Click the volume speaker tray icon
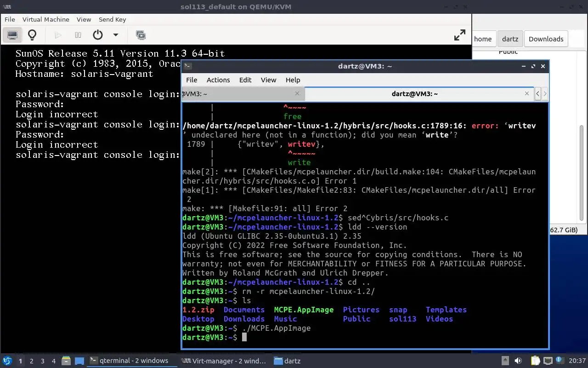The height and width of the screenshot is (368, 588). [x=518, y=361]
